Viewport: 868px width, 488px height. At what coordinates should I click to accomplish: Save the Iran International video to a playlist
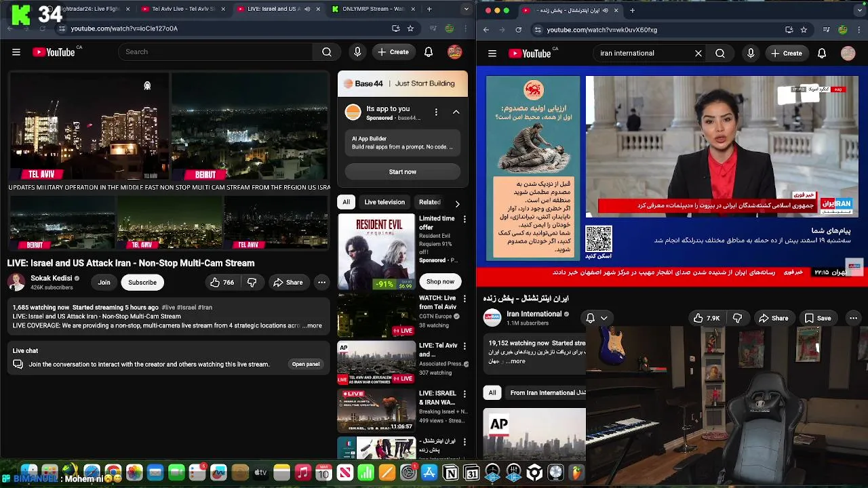818,318
